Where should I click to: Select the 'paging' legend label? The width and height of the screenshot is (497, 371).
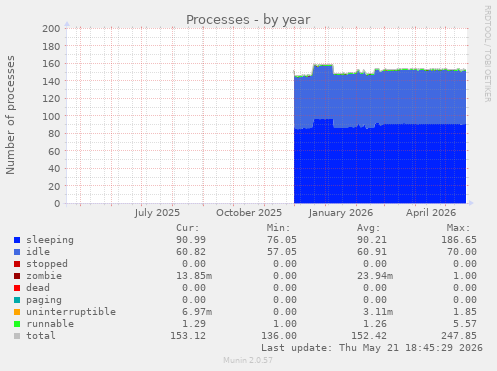(x=44, y=300)
